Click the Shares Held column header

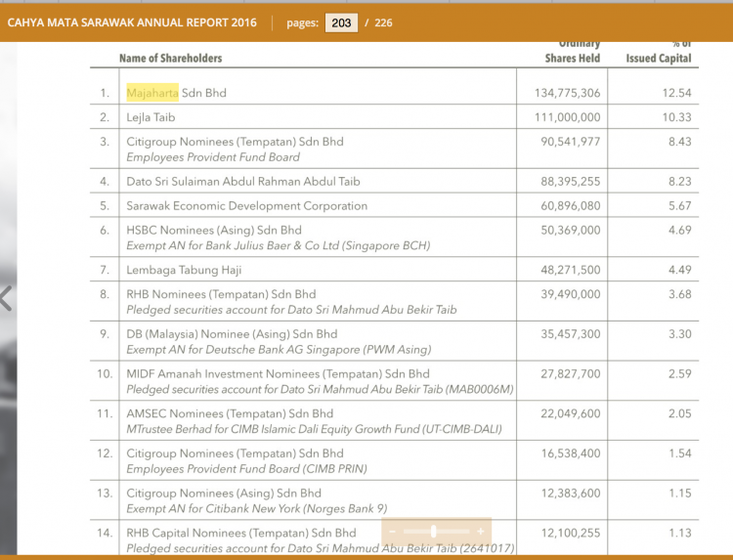[x=572, y=58]
